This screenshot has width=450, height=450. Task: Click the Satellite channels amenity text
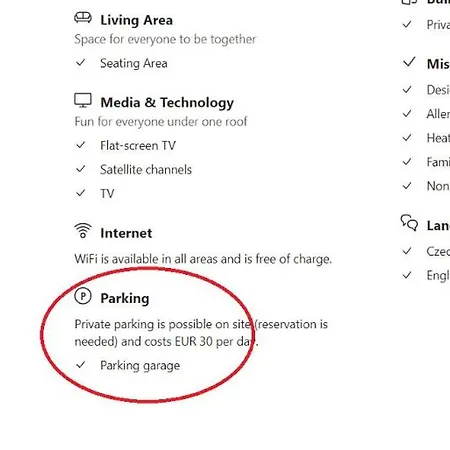point(146,170)
